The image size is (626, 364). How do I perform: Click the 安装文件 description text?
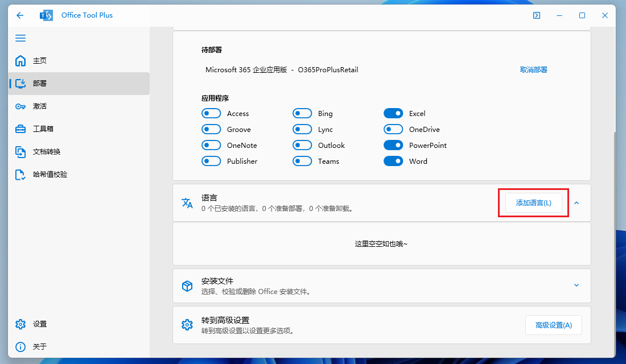tap(257, 292)
